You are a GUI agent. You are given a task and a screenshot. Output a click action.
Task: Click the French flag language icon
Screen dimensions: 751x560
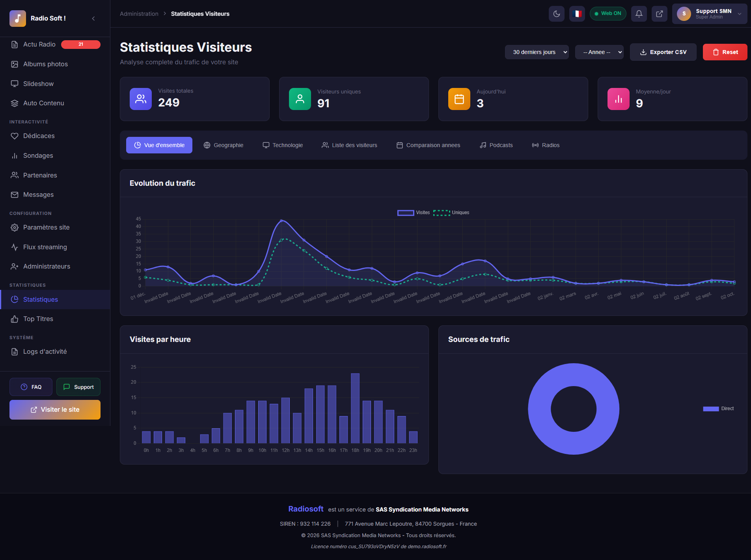(x=577, y=14)
